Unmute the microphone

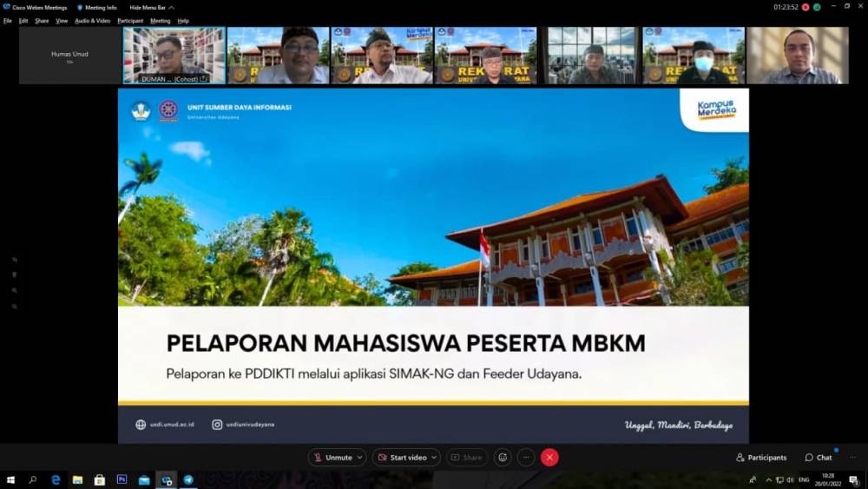(x=334, y=457)
